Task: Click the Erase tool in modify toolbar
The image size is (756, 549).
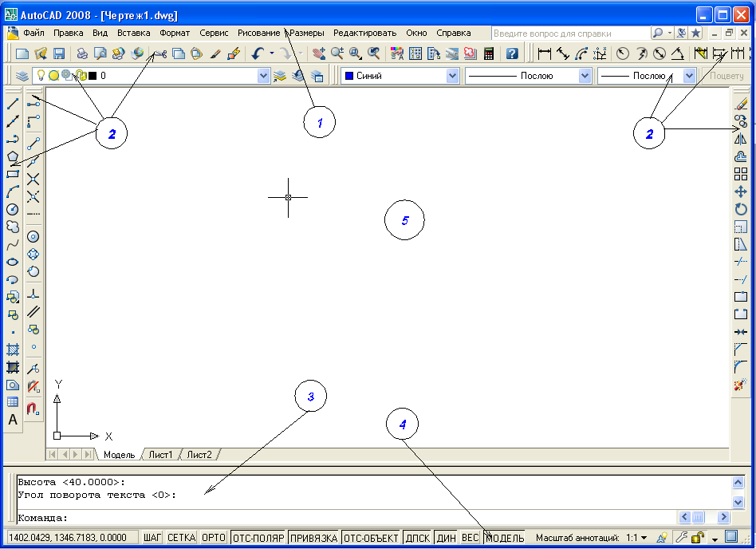Action: 741,103
